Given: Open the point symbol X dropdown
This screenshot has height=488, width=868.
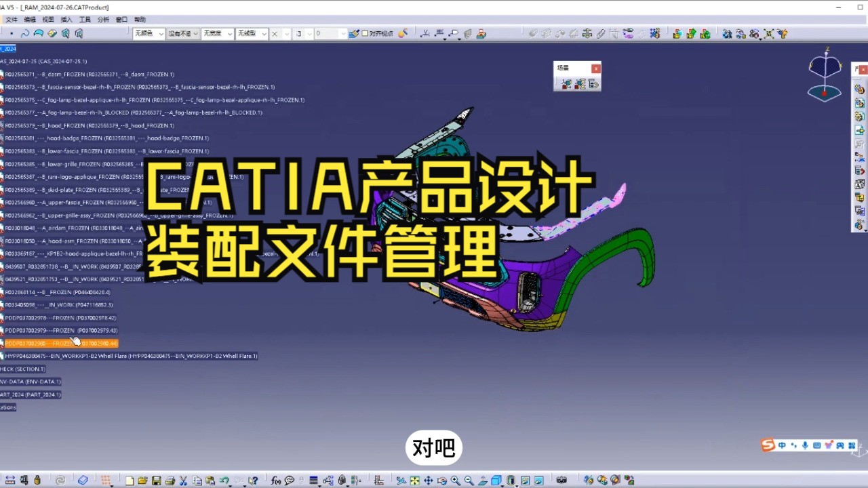Looking at the screenshot, I should pyautogui.click(x=281, y=33).
